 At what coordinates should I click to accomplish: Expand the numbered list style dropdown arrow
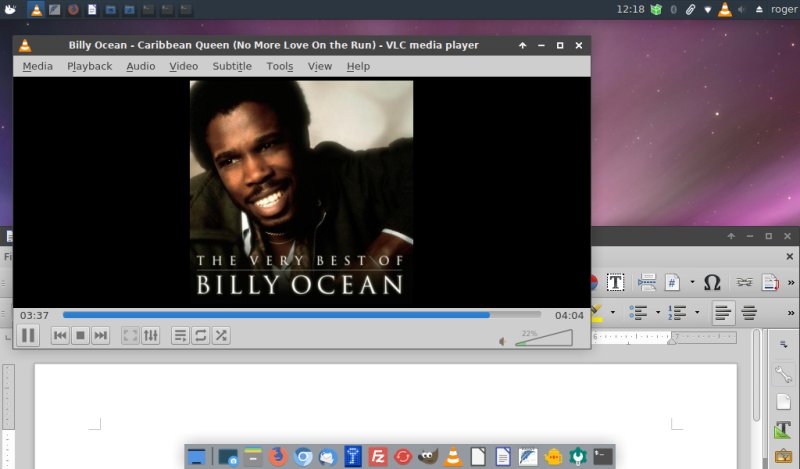coord(697,313)
